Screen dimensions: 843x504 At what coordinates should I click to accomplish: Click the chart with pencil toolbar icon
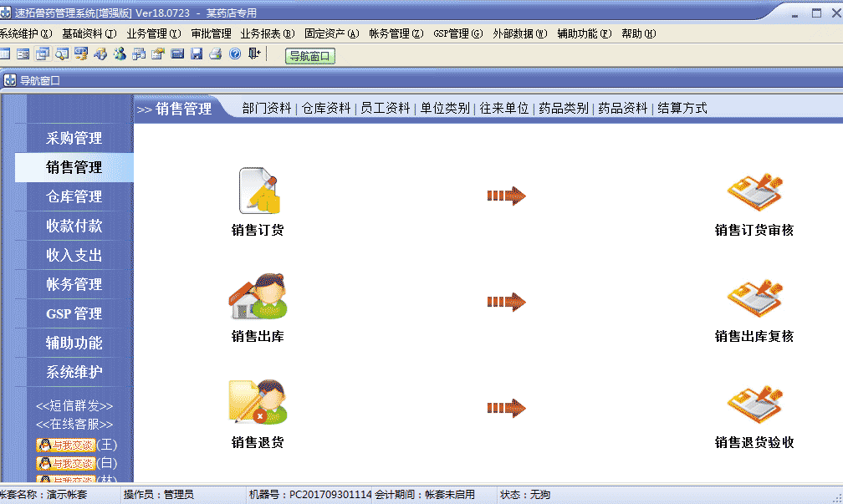click(158, 53)
